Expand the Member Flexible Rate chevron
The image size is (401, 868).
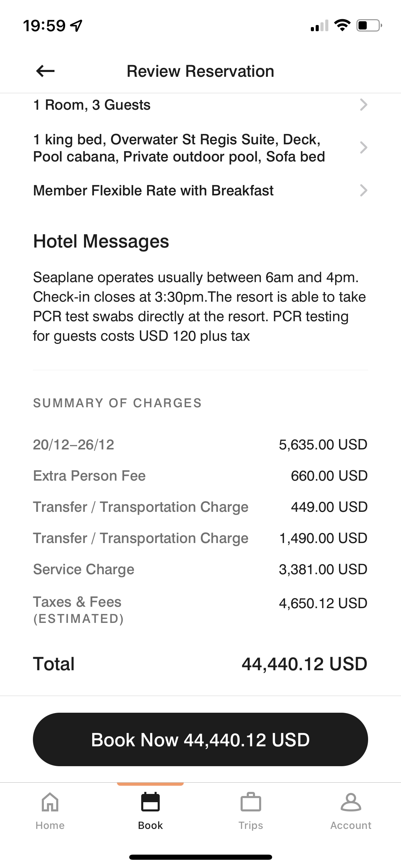click(x=364, y=190)
